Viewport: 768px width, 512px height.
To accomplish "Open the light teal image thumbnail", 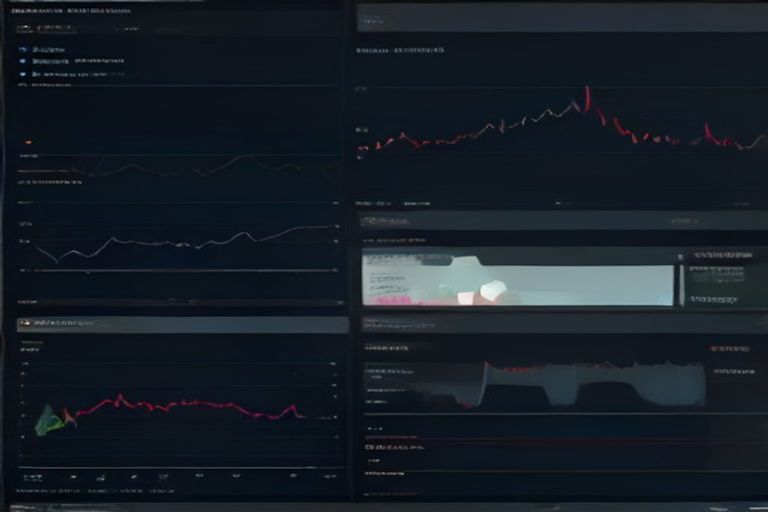I will click(518, 280).
